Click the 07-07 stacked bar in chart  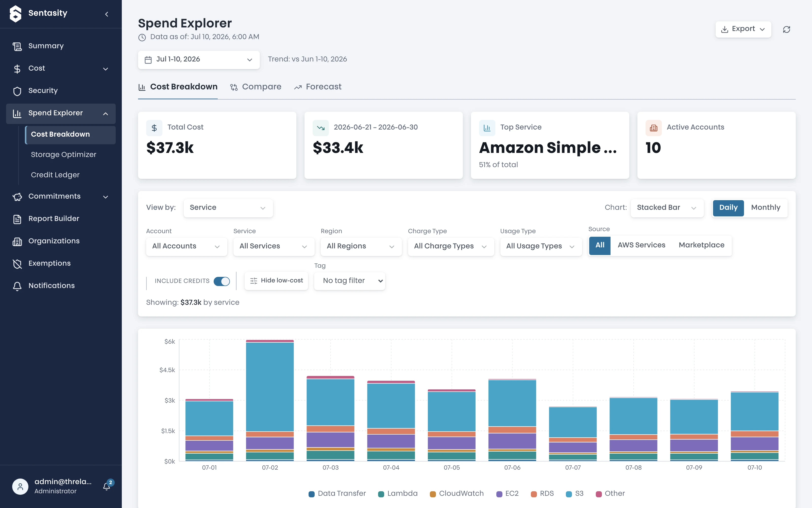[x=573, y=434]
